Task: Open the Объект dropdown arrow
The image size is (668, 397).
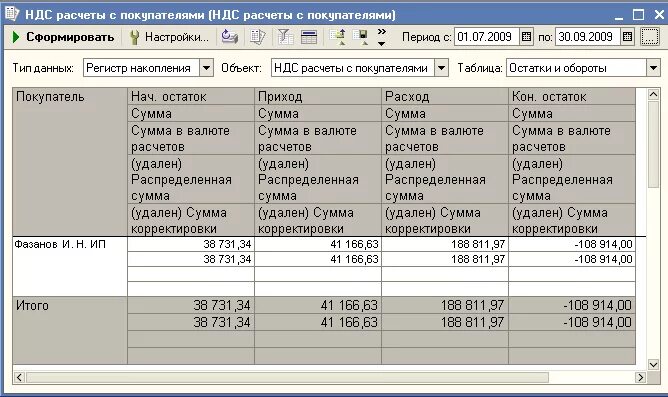Action: click(x=442, y=68)
